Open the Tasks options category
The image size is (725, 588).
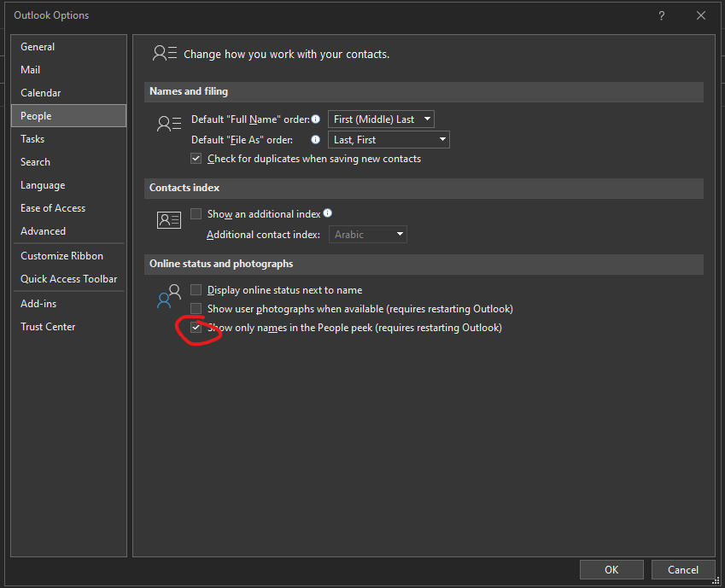click(x=68, y=138)
